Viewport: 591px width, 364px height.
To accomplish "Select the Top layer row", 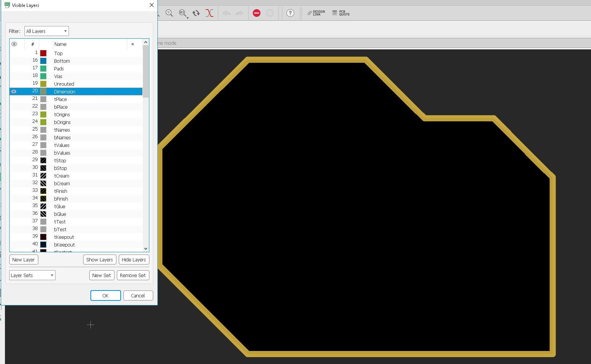I will point(76,53).
